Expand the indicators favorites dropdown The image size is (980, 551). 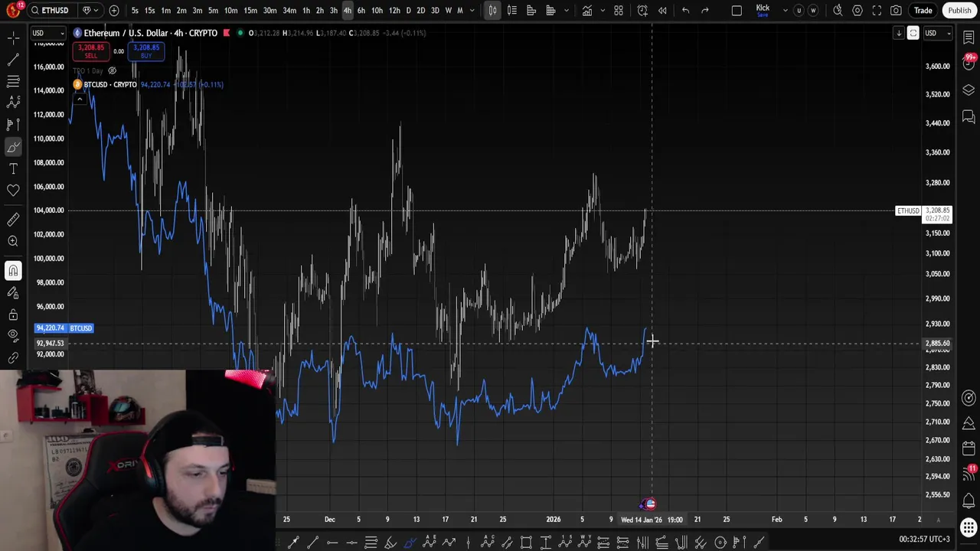pyautogui.click(x=602, y=11)
